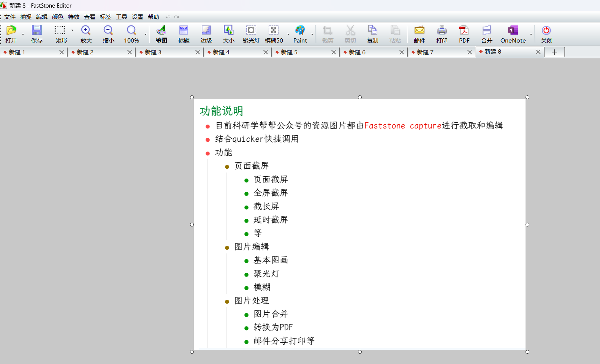Close the active 新建 8 tab
Image resolution: width=600 pixels, height=364 pixels.
click(x=538, y=52)
